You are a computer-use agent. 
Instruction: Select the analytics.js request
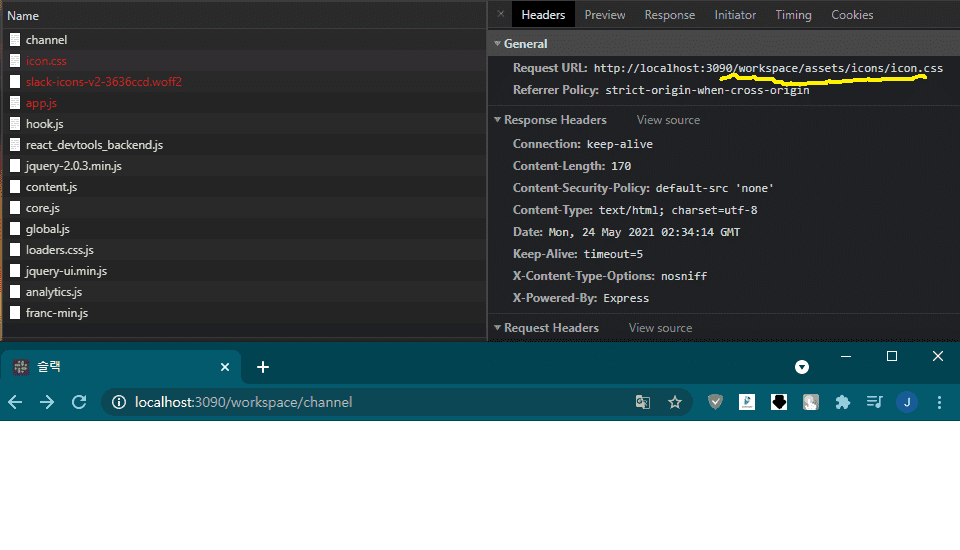tap(244, 292)
